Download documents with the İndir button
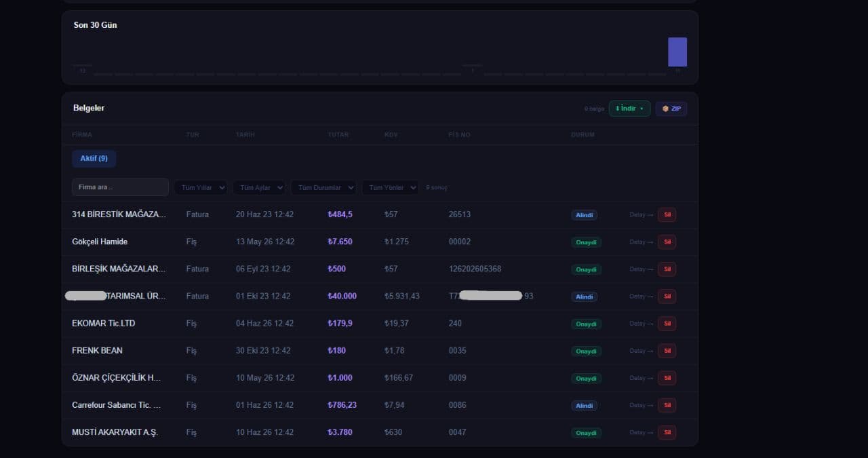 tap(629, 109)
